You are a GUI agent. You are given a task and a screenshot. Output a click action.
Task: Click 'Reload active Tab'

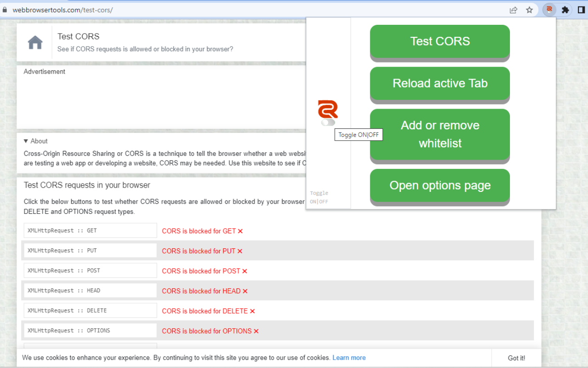tap(439, 83)
